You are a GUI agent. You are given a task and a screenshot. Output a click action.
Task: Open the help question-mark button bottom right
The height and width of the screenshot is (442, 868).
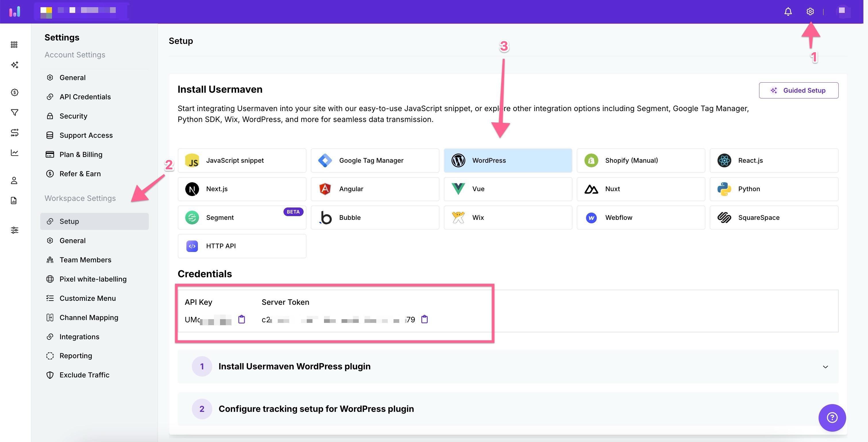(x=832, y=417)
